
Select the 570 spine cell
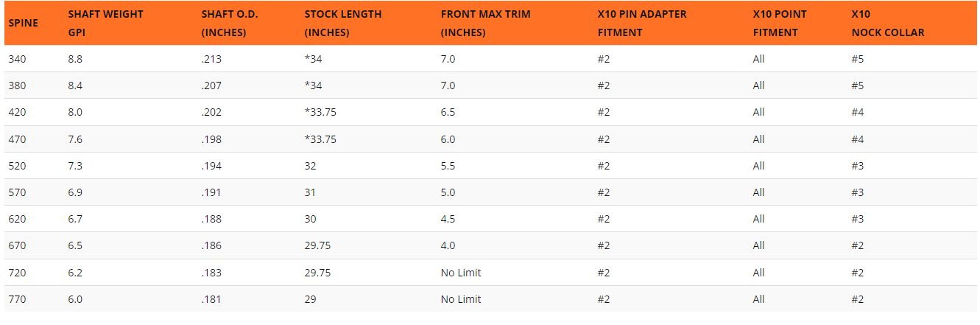click(x=17, y=192)
